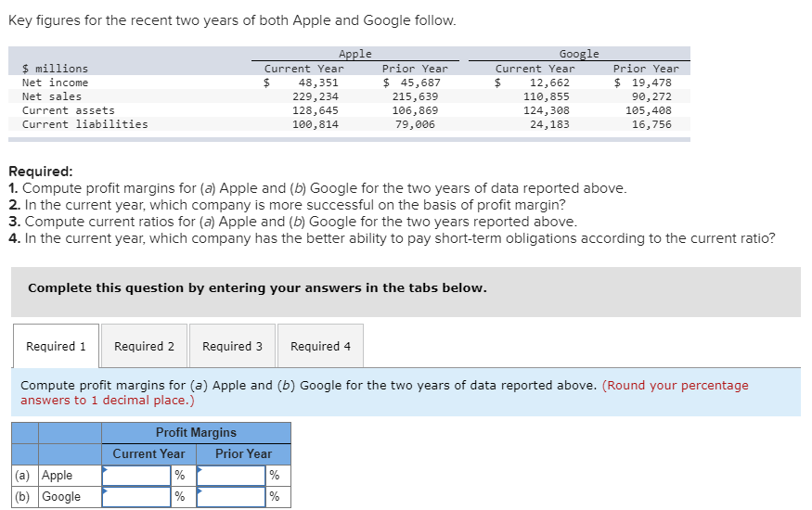Screen dimensions: 812x510
Task: Select Apple Current Year profit margin field
Action: click(136, 476)
